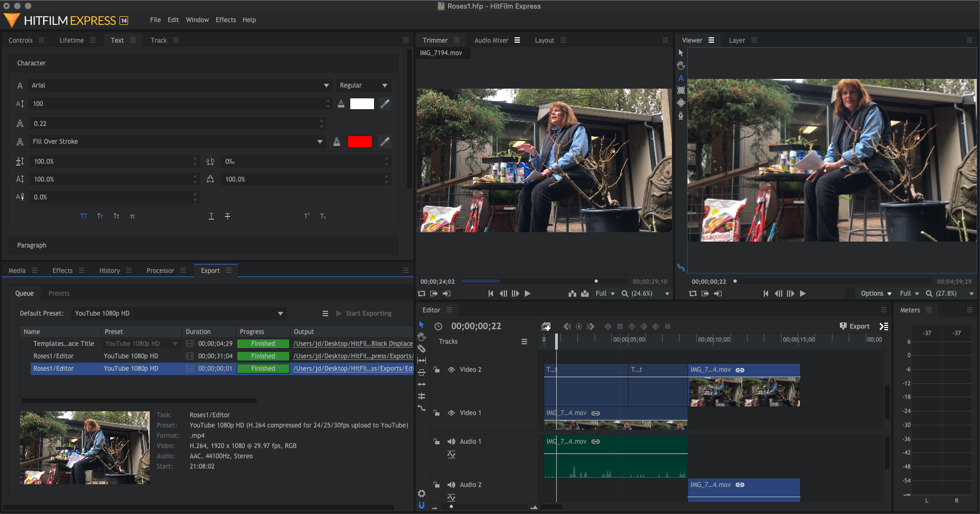The width and height of the screenshot is (980, 514).
Task: Expand the zoom level dropdown next to 27.8%
Action: (x=970, y=293)
